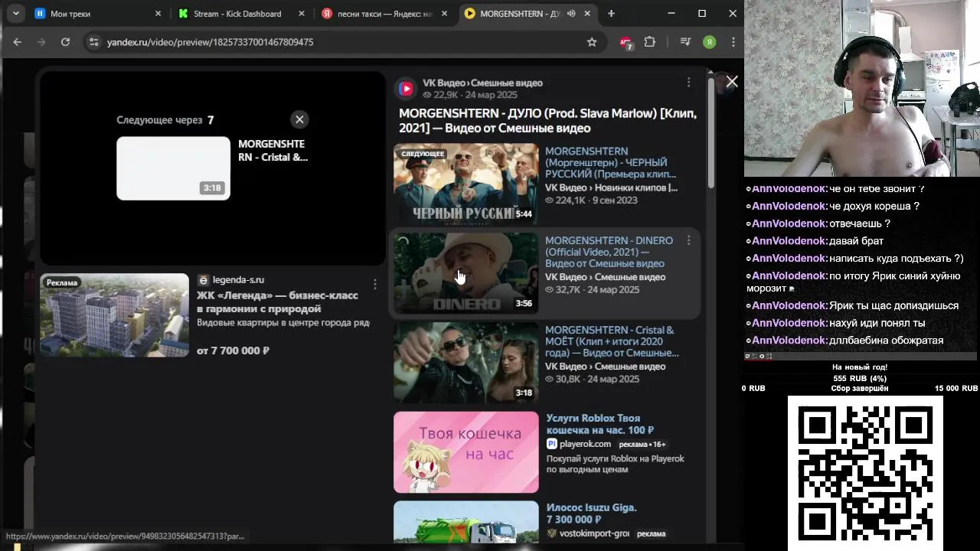Open the Chrome profile avatar
980x551 pixels.
[x=710, y=42]
